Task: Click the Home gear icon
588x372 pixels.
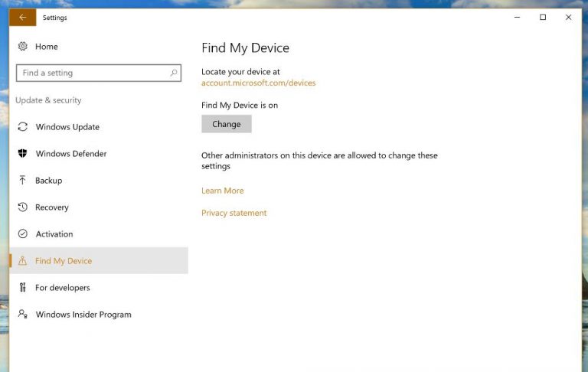Action: tap(23, 47)
